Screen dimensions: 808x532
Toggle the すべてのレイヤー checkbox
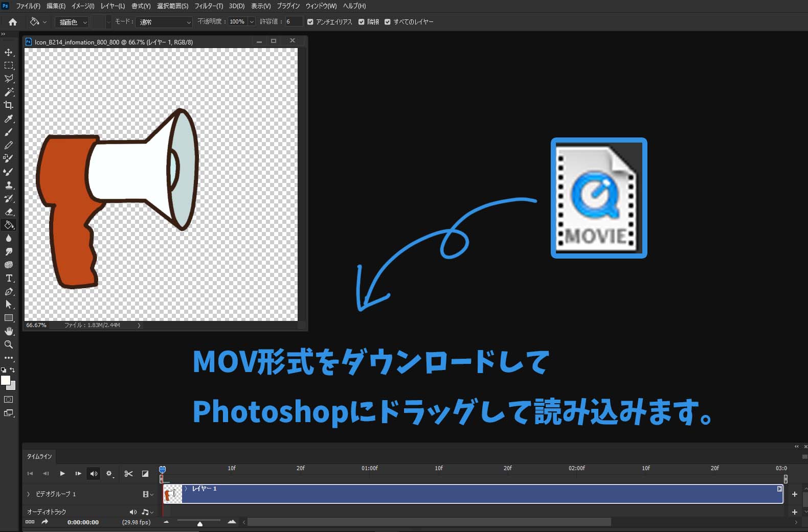click(x=388, y=22)
